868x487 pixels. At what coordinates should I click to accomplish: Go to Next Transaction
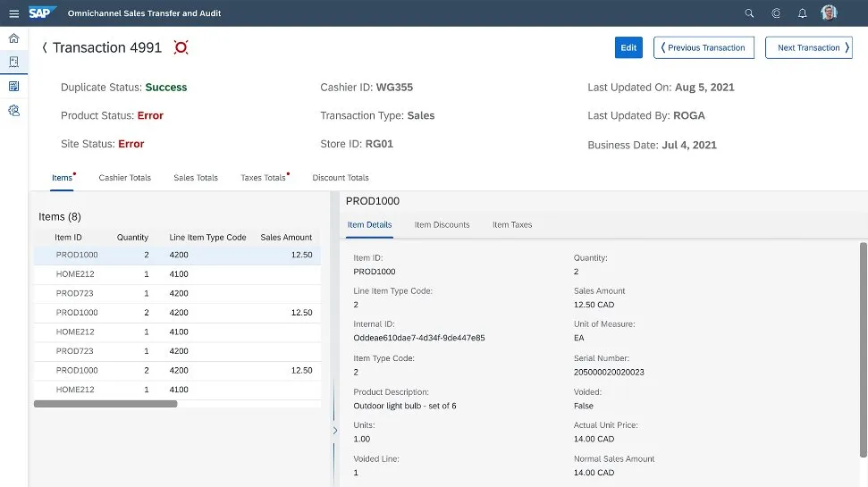coord(808,47)
